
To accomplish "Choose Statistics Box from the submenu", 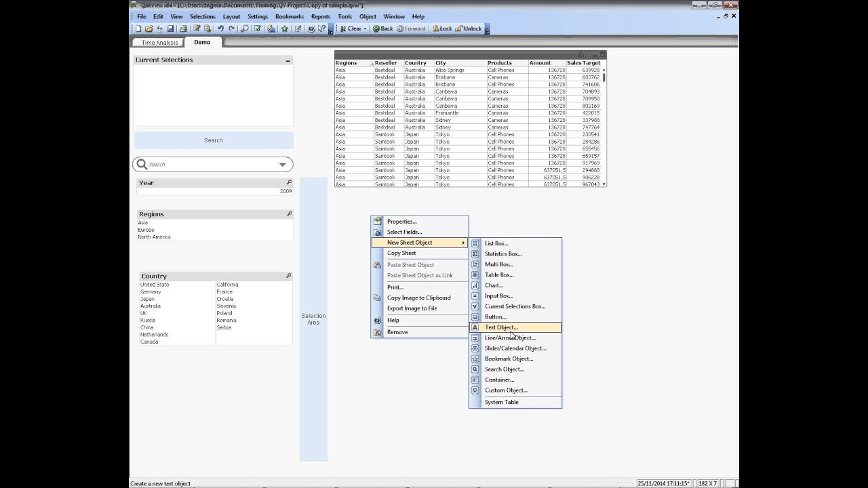I will click(515, 253).
